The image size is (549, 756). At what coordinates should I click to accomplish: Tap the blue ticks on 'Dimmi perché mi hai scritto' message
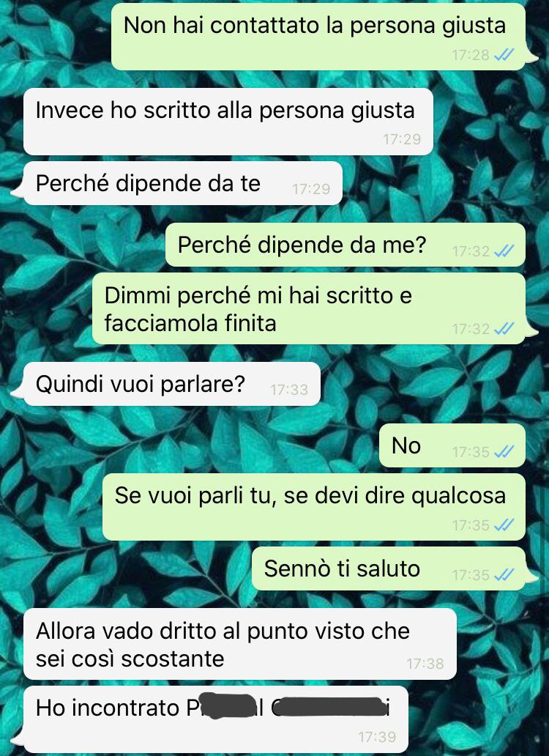504,329
